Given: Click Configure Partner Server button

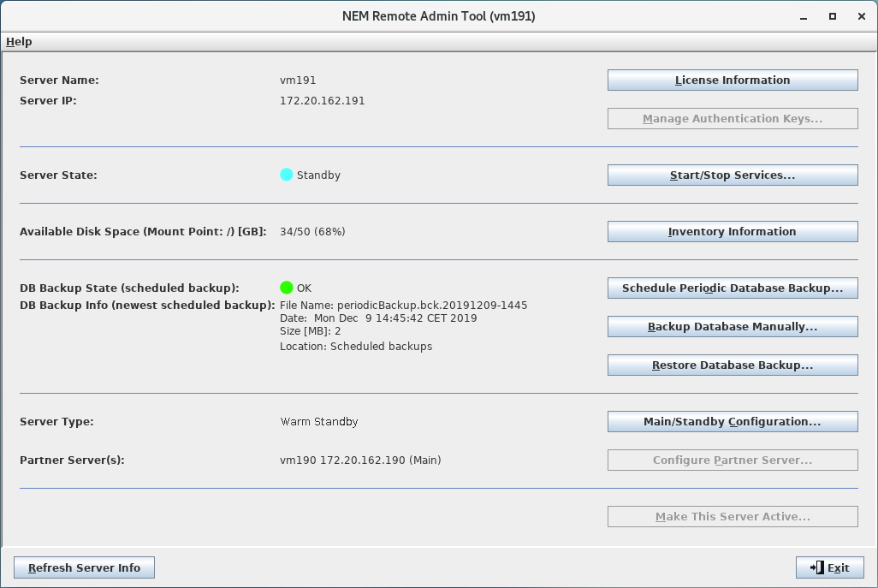Looking at the screenshot, I should [733, 460].
